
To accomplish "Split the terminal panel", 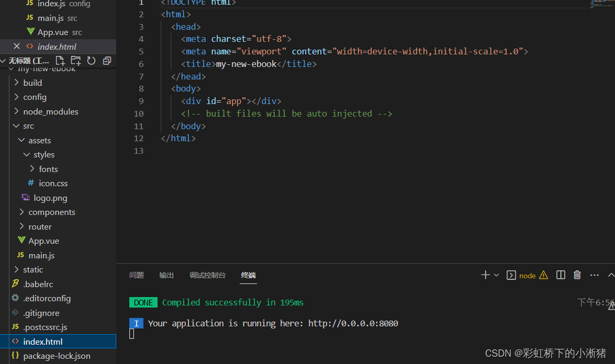I will (x=561, y=275).
